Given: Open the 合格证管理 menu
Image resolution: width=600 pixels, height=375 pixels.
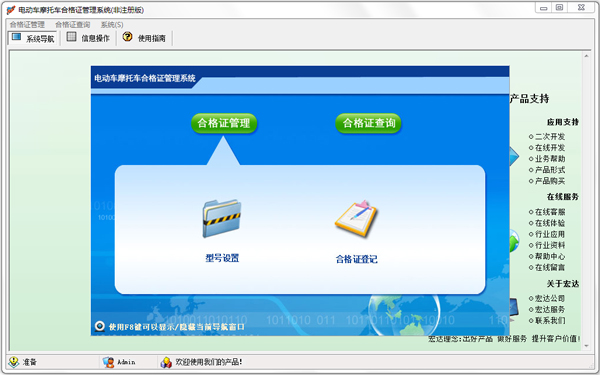Looking at the screenshot, I should tap(27, 24).
